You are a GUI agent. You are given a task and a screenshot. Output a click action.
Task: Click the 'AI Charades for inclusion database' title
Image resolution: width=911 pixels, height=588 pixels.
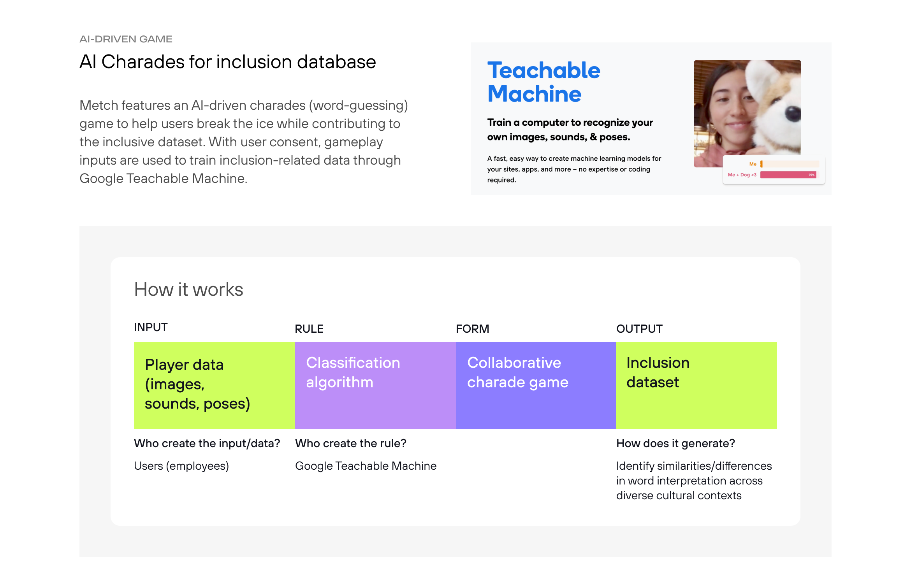(x=227, y=62)
